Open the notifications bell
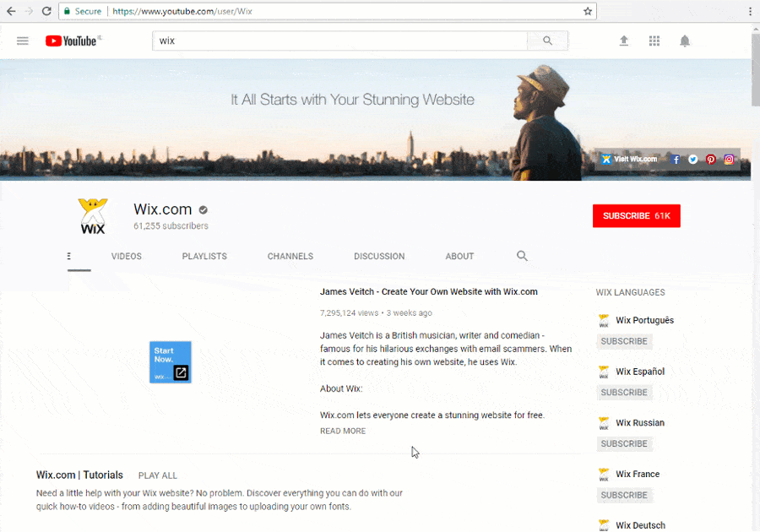Viewport: 760px width, 532px height. click(x=684, y=41)
